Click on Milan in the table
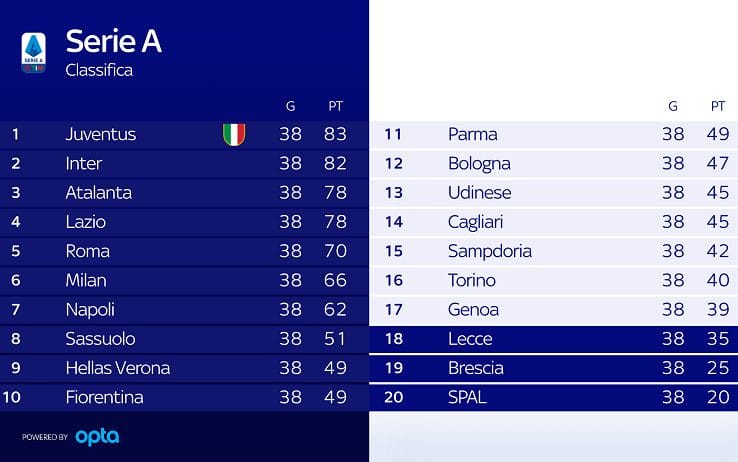The height and width of the screenshot is (462, 738). (85, 280)
